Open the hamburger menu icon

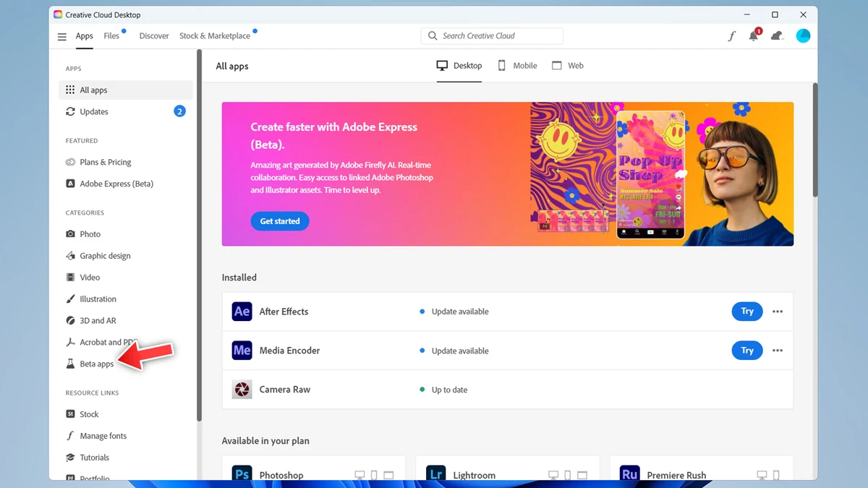pos(62,36)
